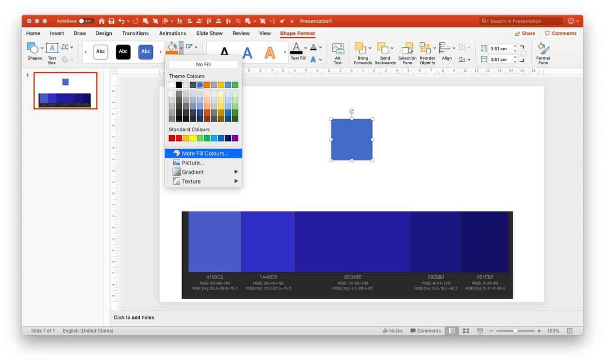
Task: Open the Insert tab
Action: [57, 33]
